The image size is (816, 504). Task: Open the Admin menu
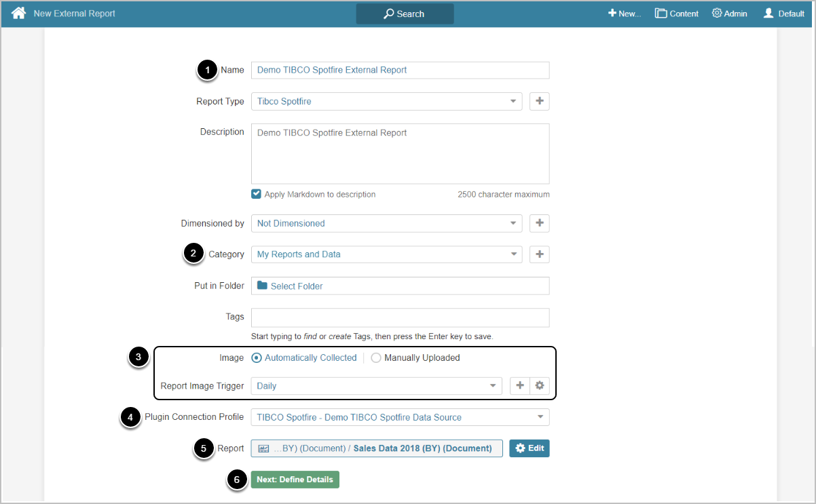pos(729,14)
